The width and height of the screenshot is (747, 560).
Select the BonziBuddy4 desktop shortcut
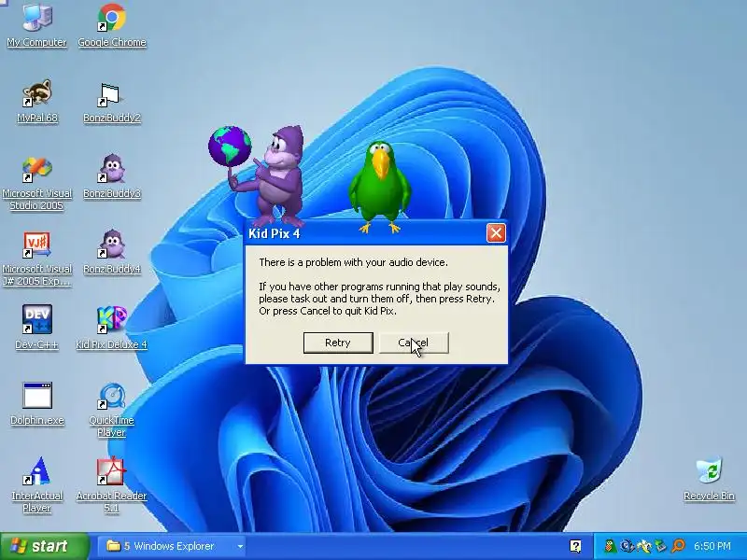[x=111, y=251]
